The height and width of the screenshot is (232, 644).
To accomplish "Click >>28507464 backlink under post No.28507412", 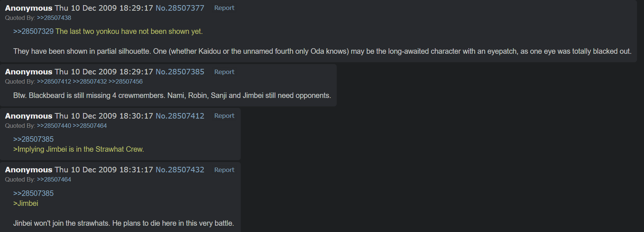I will [90, 126].
